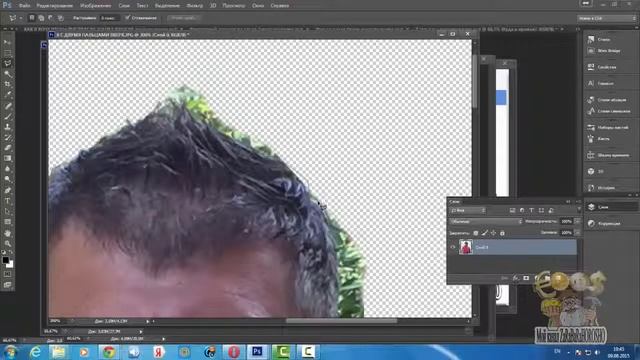Select the Rectangular Marquee tool
Viewport: 640px width, 360px height.
(x=7, y=53)
